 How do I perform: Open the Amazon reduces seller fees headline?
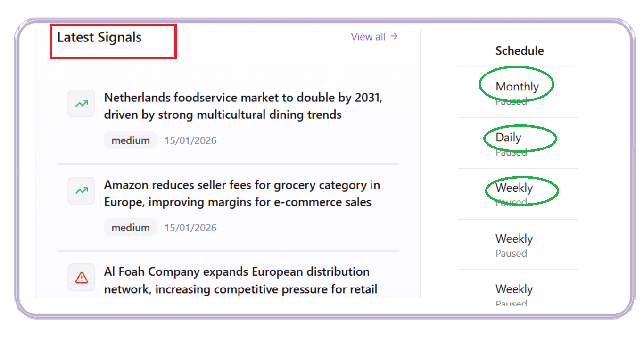[x=242, y=193]
